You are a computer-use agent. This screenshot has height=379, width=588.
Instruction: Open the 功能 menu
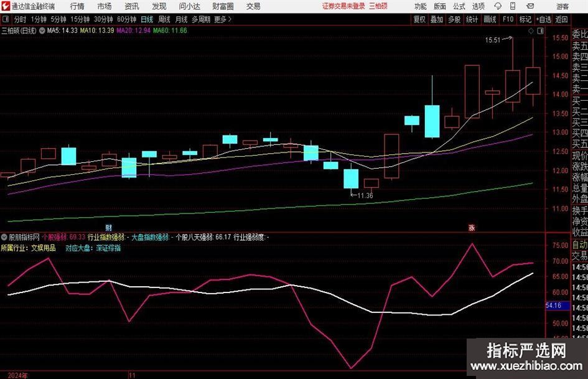pos(421,6)
